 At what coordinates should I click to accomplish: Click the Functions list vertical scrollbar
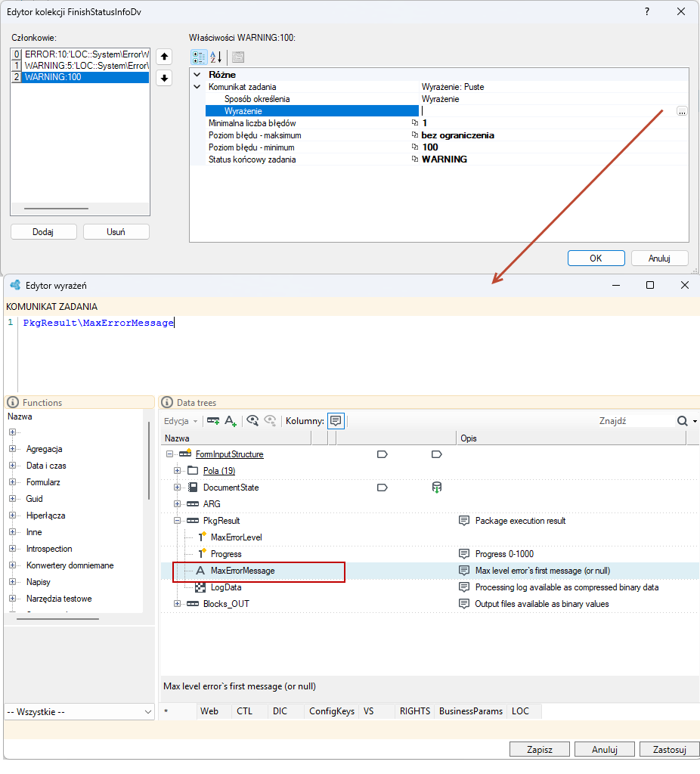pyautogui.click(x=149, y=460)
